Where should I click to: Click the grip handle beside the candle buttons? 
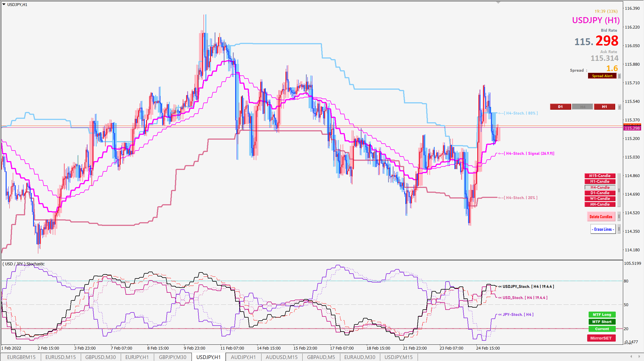pyautogui.click(x=619, y=190)
